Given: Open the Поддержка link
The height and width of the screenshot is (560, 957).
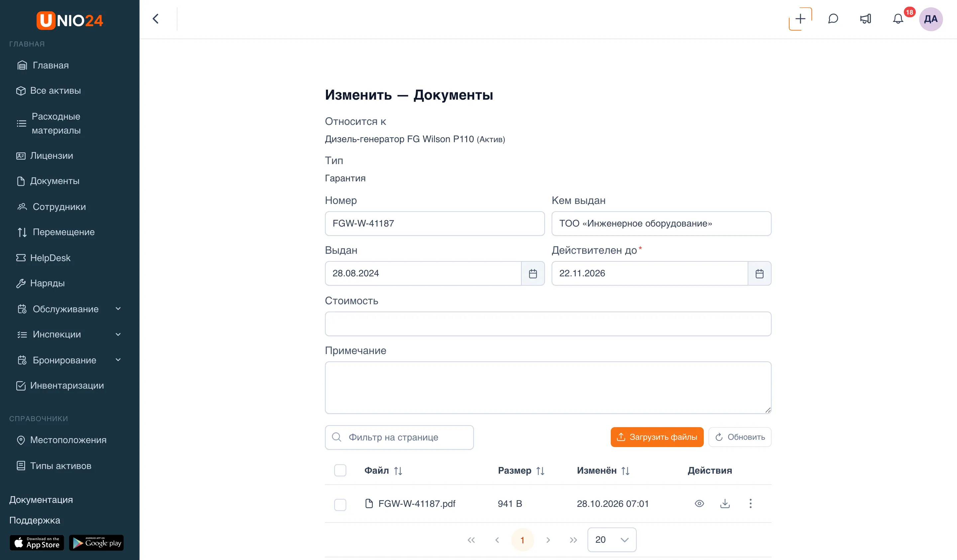Looking at the screenshot, I should [35, 520].
